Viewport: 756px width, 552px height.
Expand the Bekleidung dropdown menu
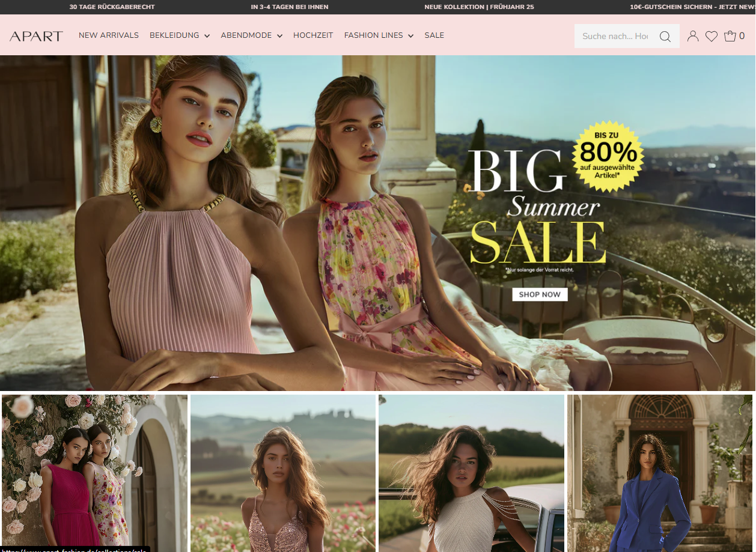click(179, 35)
